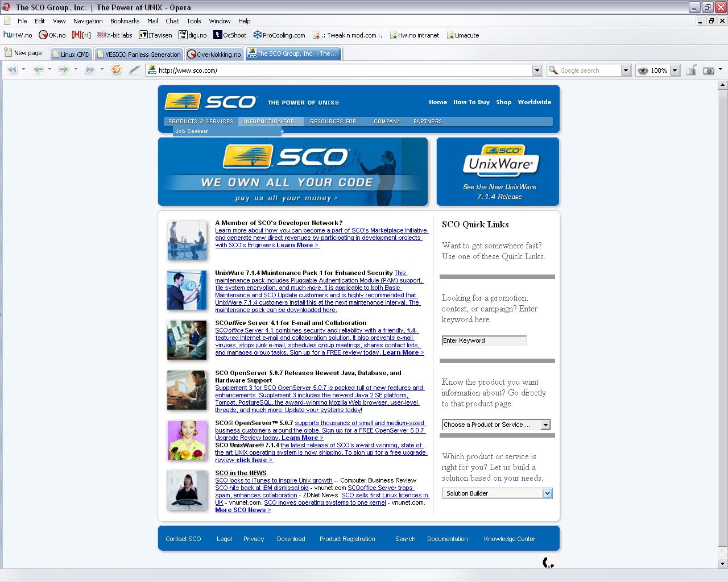728x582 pixels.
Task: Open the File menu
Action: 22,21
